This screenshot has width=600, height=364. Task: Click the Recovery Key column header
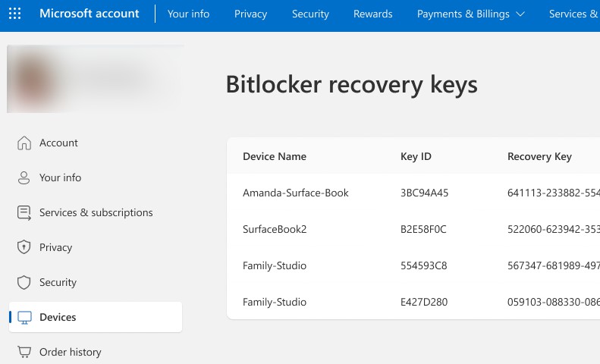539,156
